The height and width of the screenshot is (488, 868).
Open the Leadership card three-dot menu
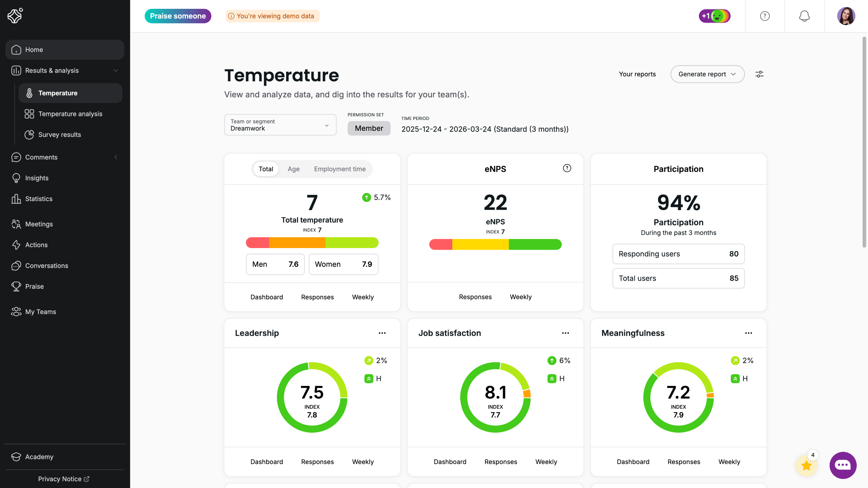tap(382, 333)
